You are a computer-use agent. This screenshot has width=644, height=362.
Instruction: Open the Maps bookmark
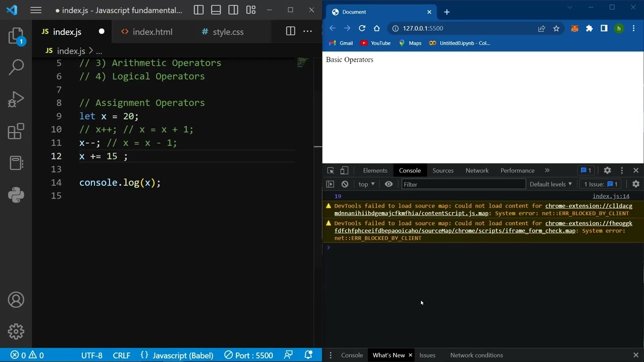point(410,43)
